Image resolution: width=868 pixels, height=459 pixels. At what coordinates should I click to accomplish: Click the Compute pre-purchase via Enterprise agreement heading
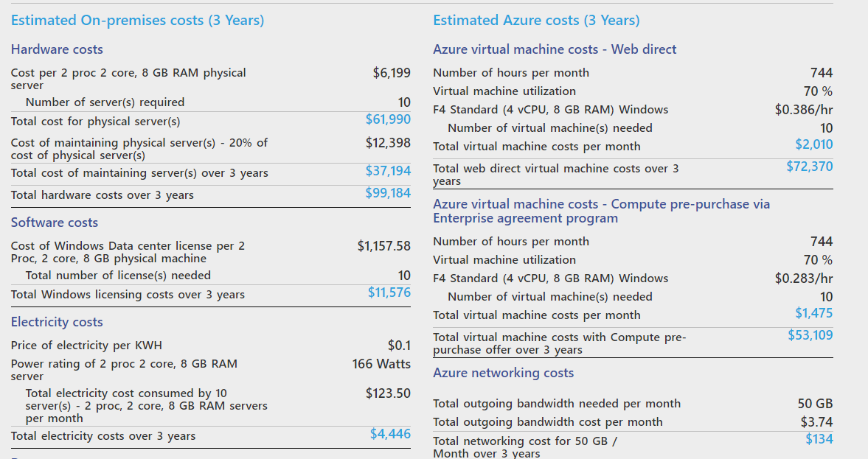tap(601, 211)
